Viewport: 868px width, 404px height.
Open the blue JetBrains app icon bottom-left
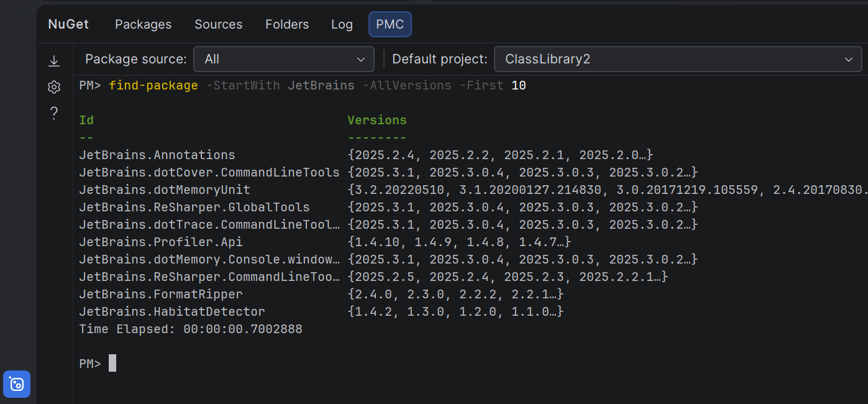tap(16, 384)
